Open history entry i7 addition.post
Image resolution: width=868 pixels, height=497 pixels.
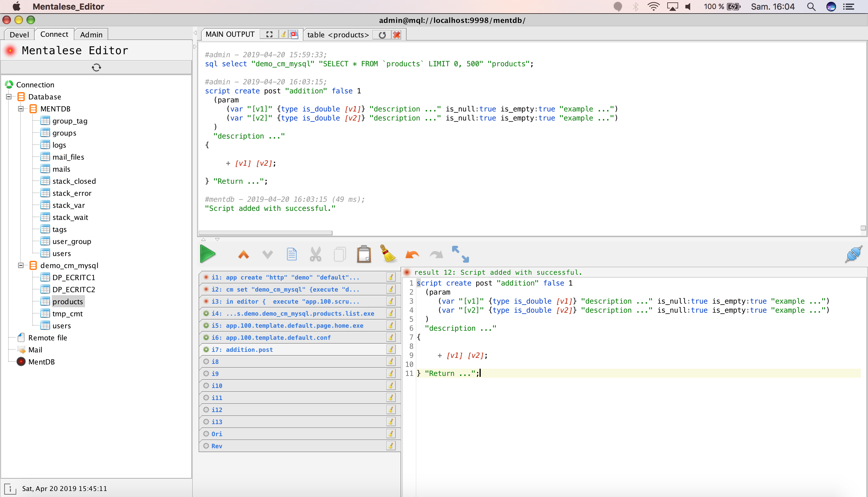click(249, 349)
